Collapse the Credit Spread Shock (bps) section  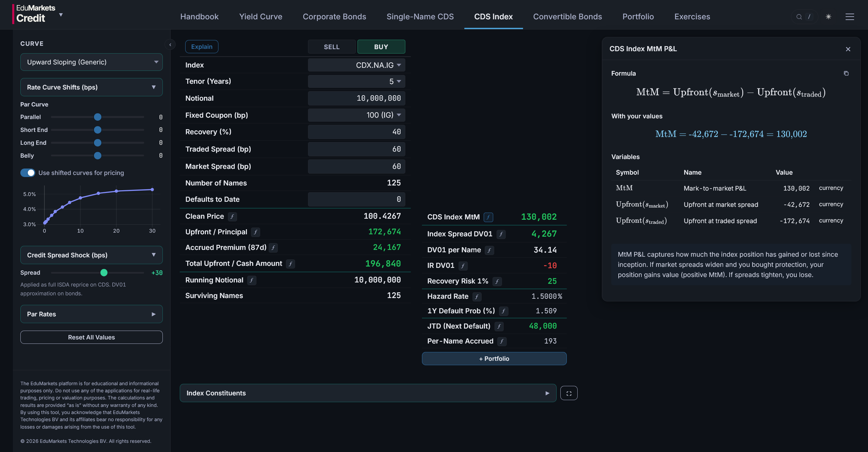(92, 255)
